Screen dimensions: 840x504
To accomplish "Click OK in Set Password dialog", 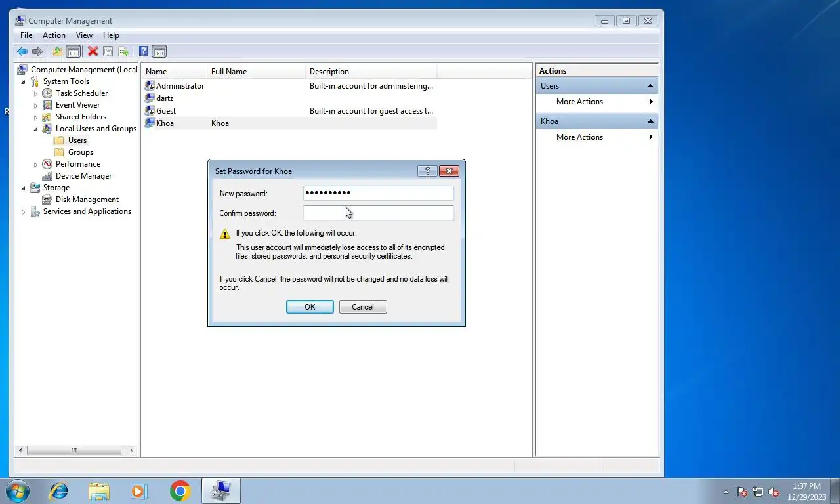I will point(310,307).
